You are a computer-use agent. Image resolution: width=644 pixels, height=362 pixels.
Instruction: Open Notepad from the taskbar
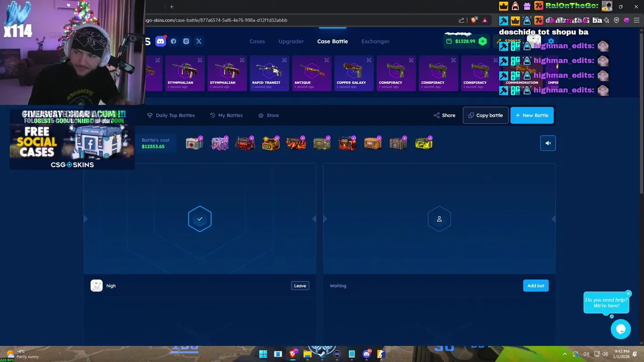pos(352,354)
